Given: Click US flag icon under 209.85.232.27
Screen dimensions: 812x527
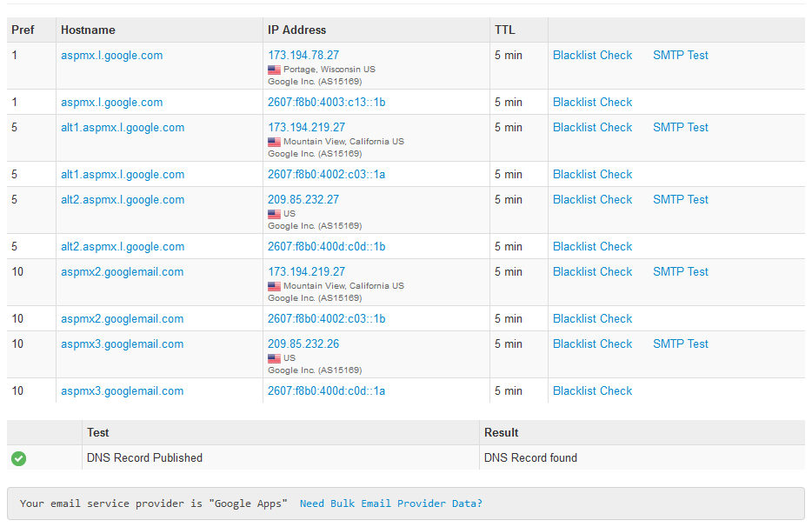Looking at the screenshot, I should tap(274, 214).
